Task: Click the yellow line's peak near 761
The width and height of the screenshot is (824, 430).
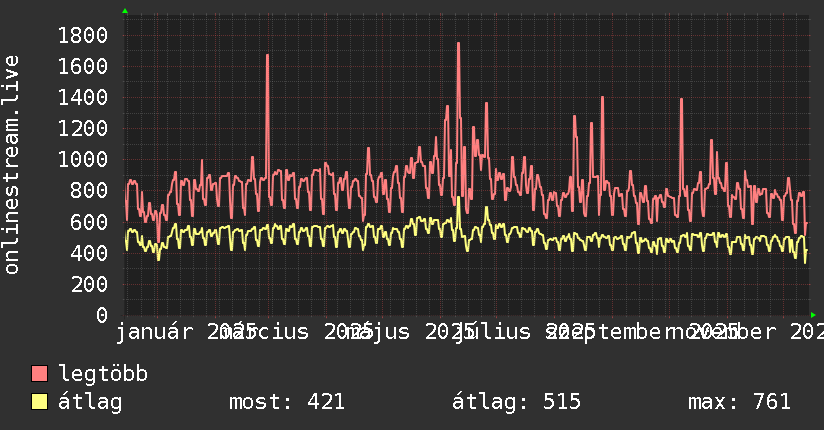Action: [458, 198]
